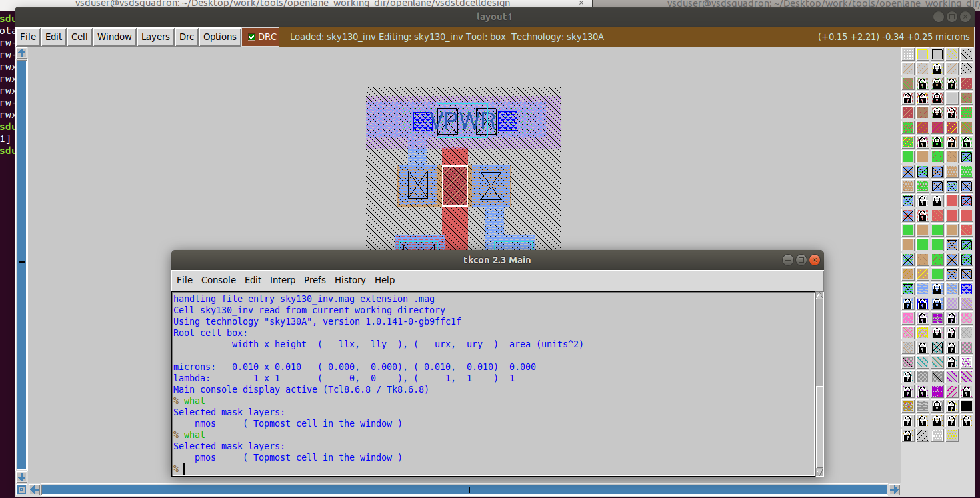Click the 'microns: 0.010 x 0.010' row
The image size is (980, 498).
point(355,367)
